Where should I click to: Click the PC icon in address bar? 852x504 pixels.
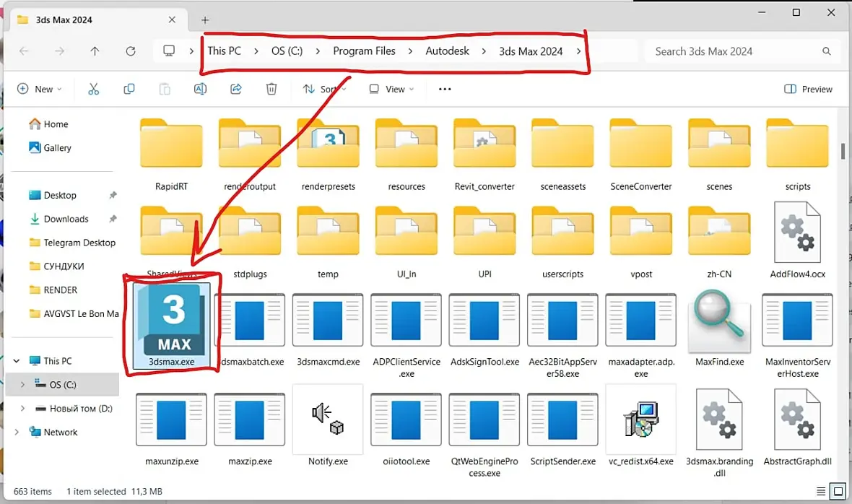pos(169,51)
